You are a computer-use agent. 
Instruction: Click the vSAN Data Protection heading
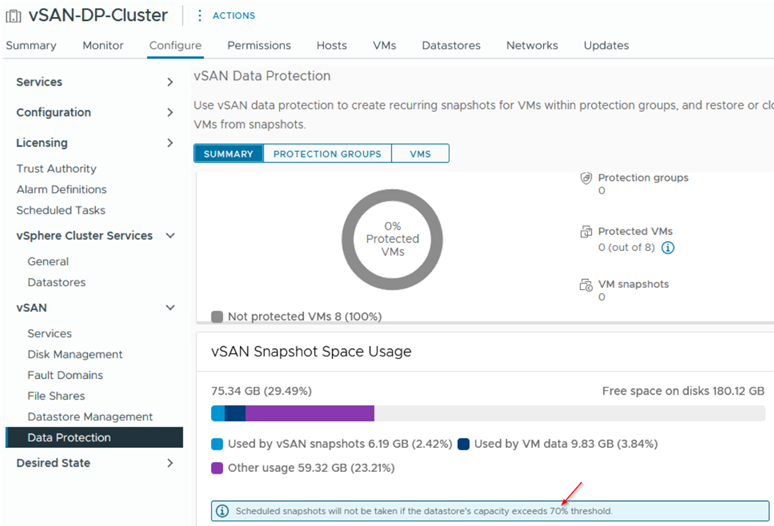(x=262, y=76)
